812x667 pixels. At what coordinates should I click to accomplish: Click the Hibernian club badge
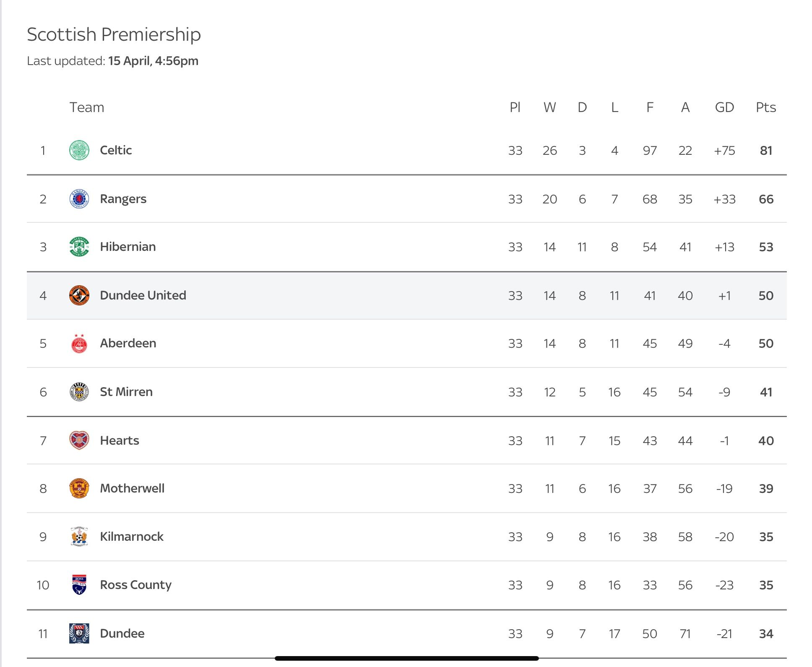(79, 247)
